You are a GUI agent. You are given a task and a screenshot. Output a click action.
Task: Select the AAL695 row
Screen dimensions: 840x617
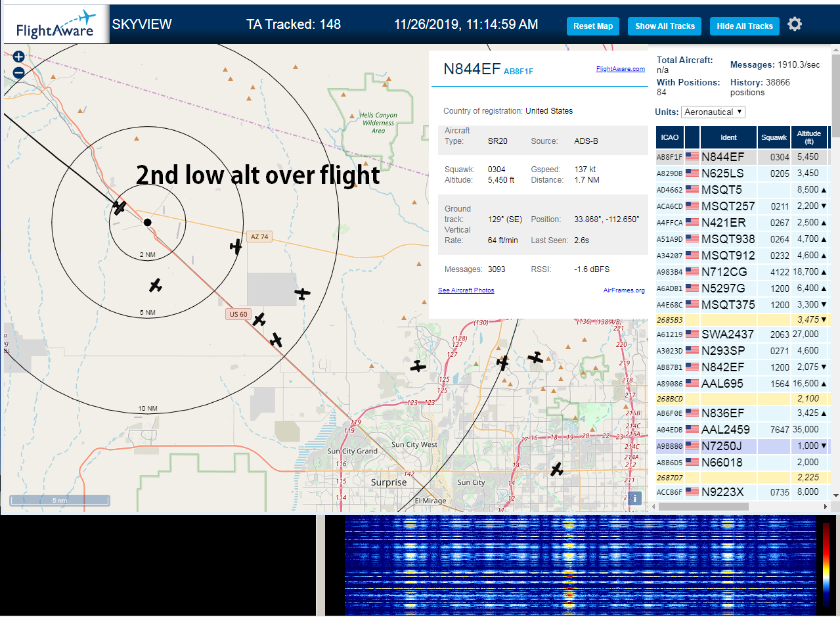(742, 383)
